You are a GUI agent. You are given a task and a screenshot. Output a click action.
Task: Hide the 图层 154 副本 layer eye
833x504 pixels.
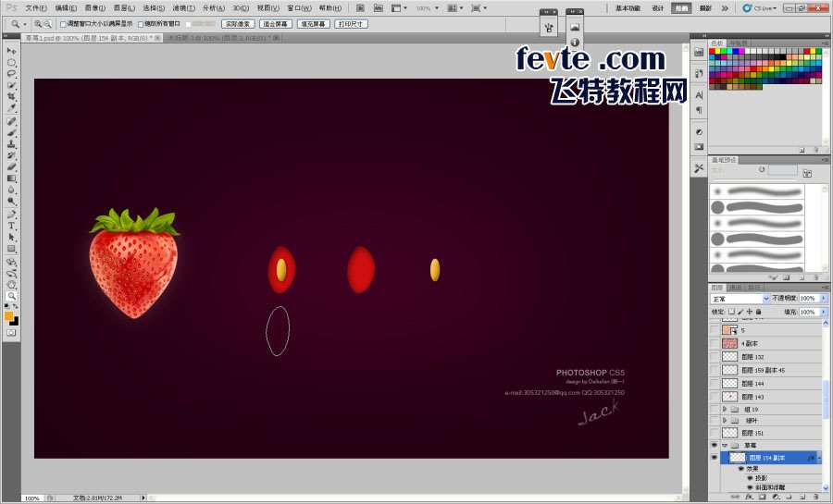tap(714, 458)
